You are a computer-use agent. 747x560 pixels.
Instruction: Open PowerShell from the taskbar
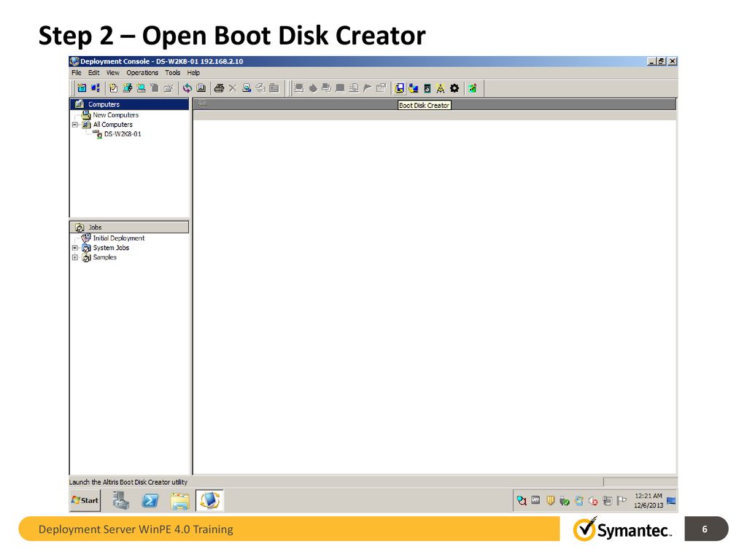click(150, 500)
